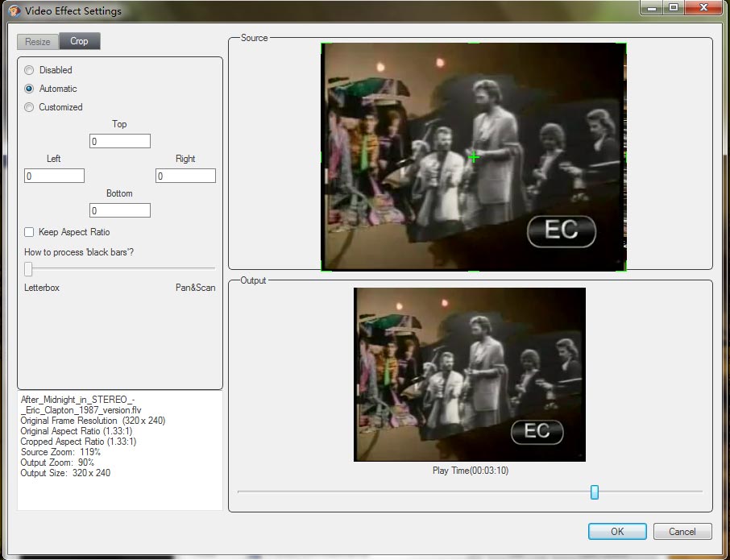The width and height of the screenshot is (730, 560).
Task: Click the Letterbox label
Action: (x=42, y=288)
